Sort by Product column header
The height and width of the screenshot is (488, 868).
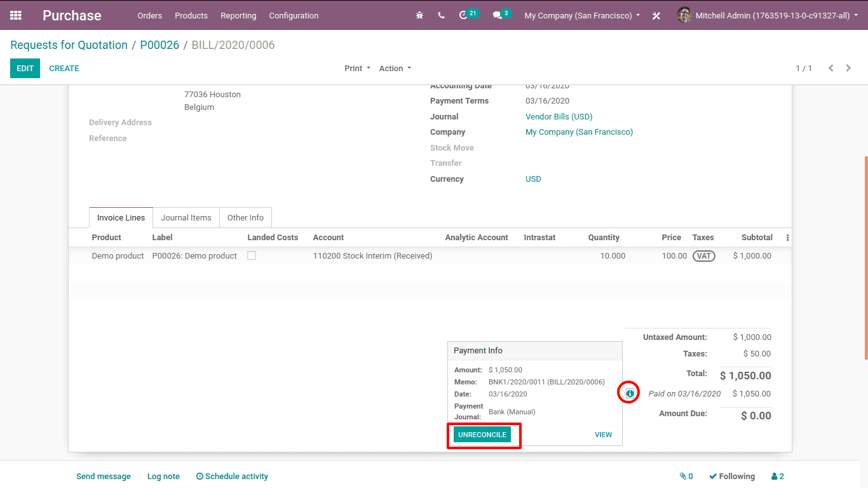coord(106,238)
